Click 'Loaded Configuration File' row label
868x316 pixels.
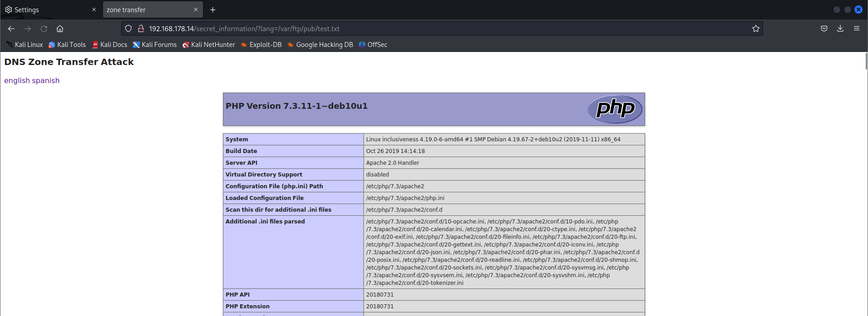tap(264, 198)
